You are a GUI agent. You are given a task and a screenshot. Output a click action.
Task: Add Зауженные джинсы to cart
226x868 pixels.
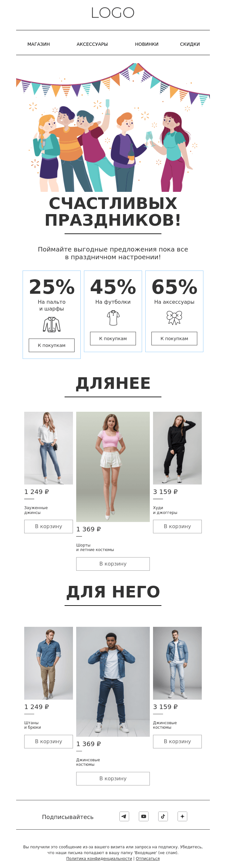click(48, 526)
